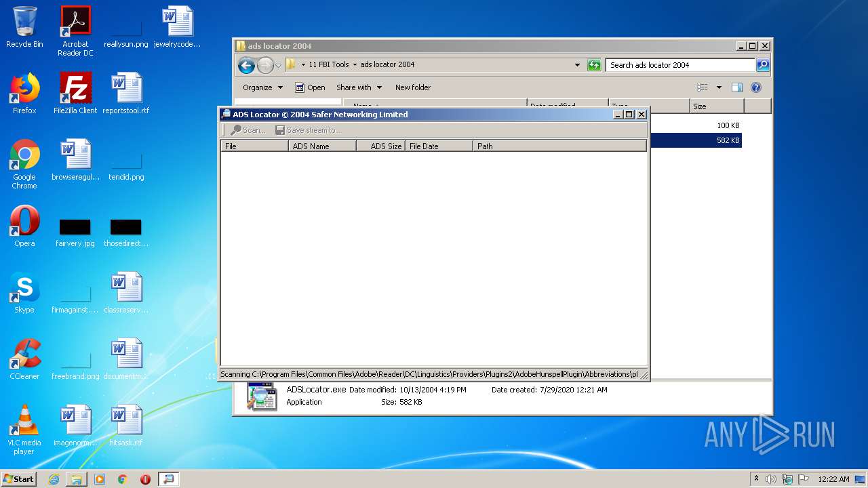Change view icon in Explorer
This screenshot has height=488, width=868.
tap(703, 87)
